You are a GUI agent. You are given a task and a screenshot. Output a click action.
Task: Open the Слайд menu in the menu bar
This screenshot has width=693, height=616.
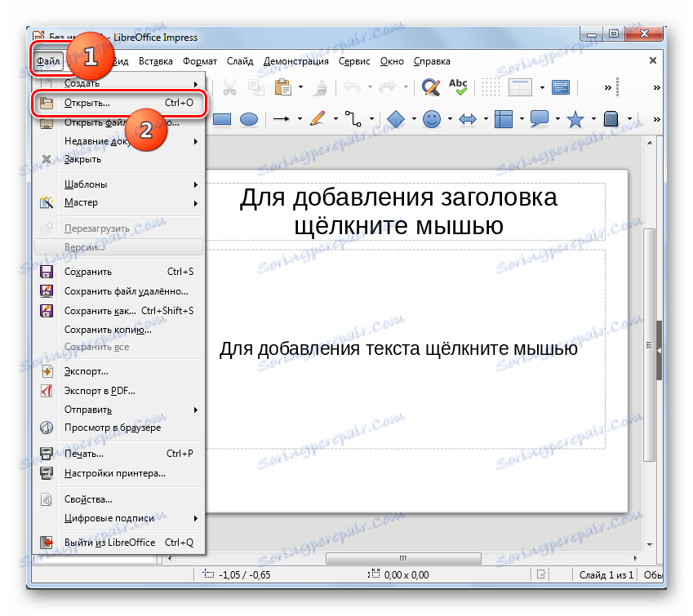(x=241, y=61)
